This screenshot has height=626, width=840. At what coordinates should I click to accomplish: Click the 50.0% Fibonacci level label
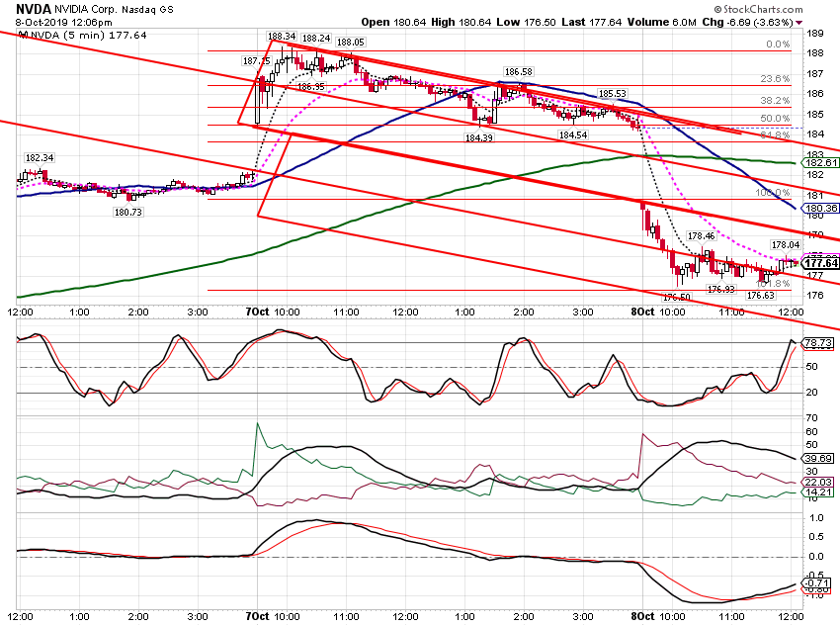click(775, 119)
